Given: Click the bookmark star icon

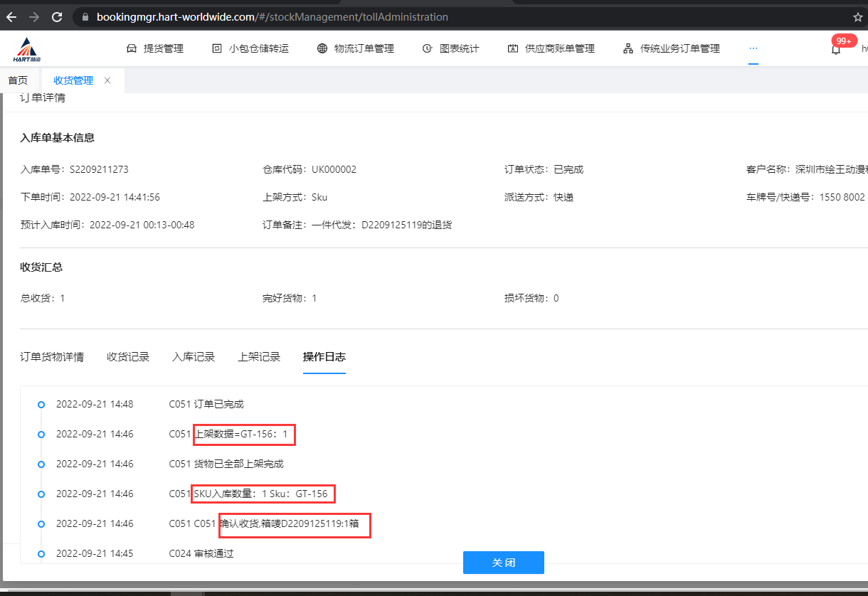Looking at the screenshot, I should point(857,16).
